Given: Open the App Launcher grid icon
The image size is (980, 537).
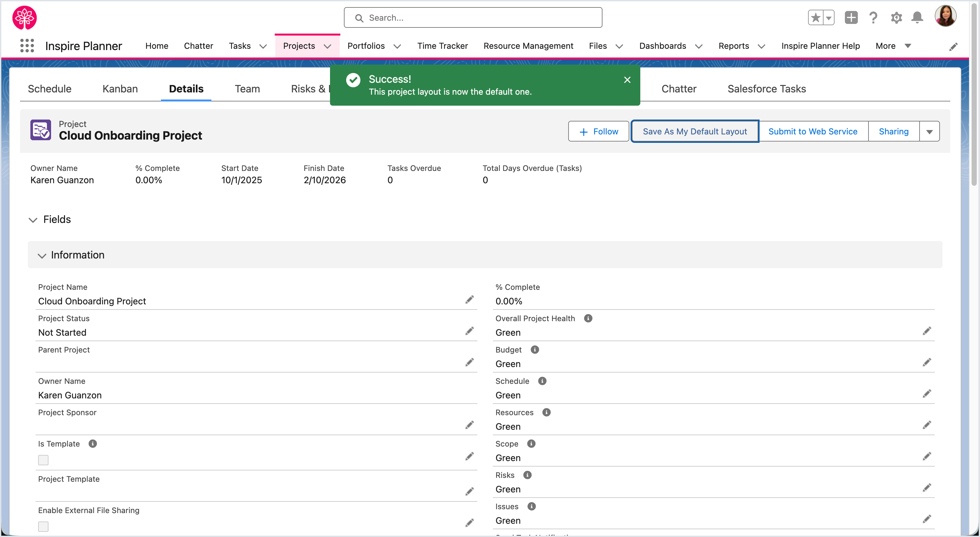Looking at the screenshot, I should tap(27, 46).
